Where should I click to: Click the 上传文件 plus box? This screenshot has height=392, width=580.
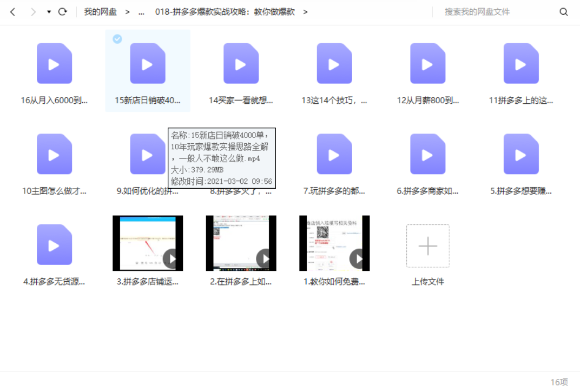[x=428, y=245]
